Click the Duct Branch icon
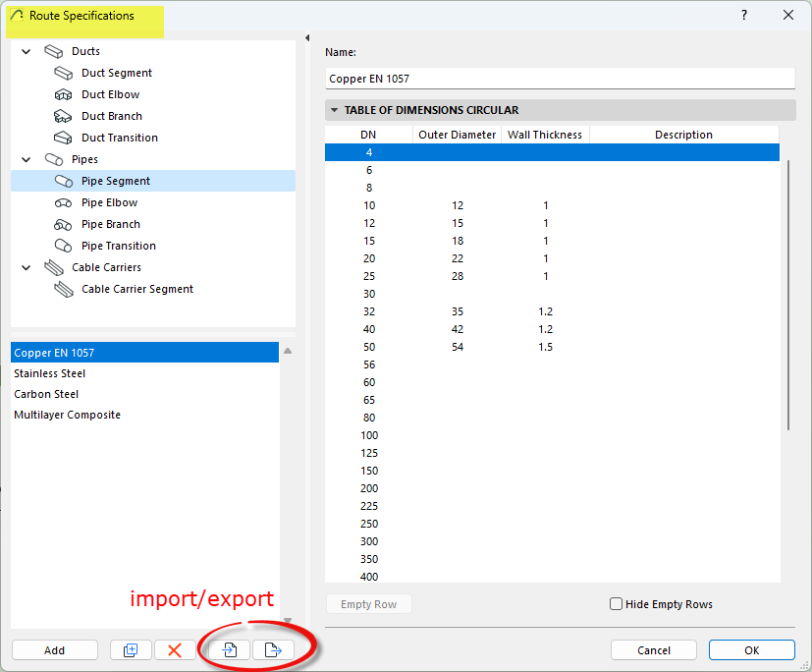Image resolution: width=812 pixels, height=672 pixels. (x=63, y=116)
